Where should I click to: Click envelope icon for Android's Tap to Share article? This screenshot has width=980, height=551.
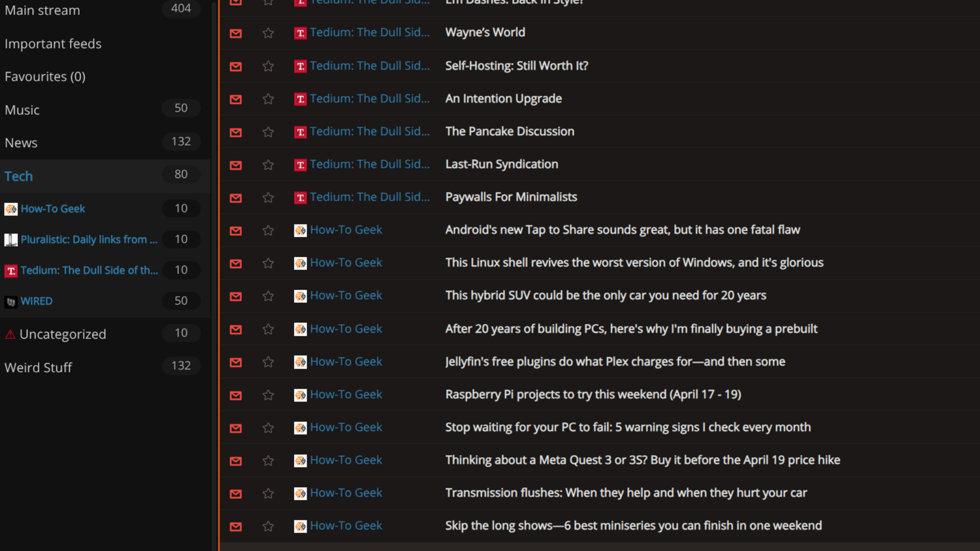(x=236, y=230)
